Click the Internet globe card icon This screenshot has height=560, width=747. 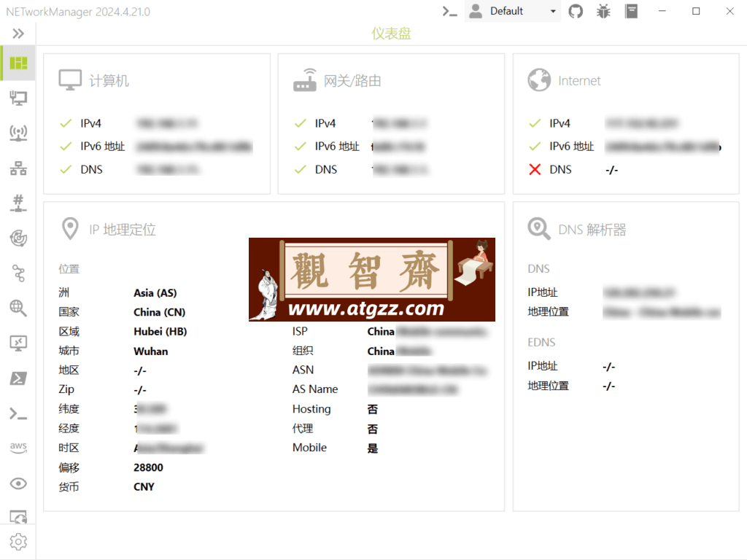[539, 80]
